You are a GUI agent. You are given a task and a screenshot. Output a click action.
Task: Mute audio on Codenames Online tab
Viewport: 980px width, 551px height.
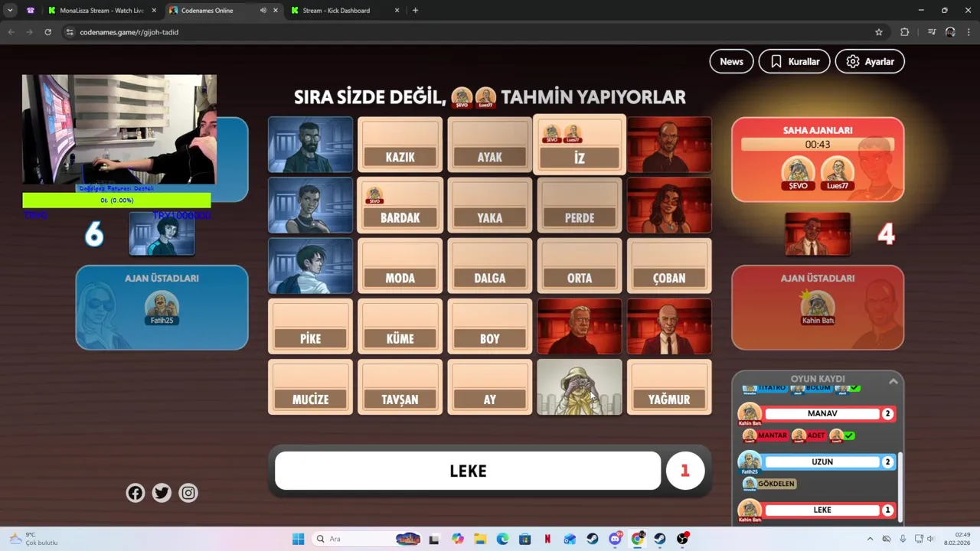pyautogui.click(x=263, y=11)
